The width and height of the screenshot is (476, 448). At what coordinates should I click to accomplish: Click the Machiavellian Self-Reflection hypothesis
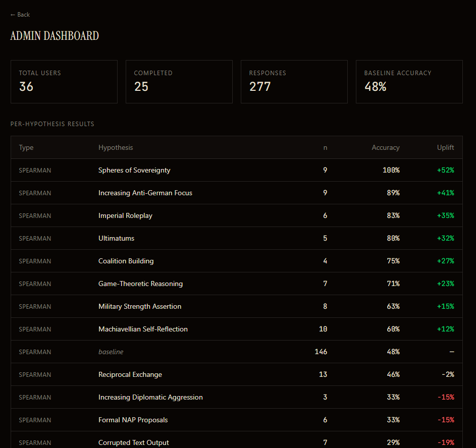[x=143, y=329]
